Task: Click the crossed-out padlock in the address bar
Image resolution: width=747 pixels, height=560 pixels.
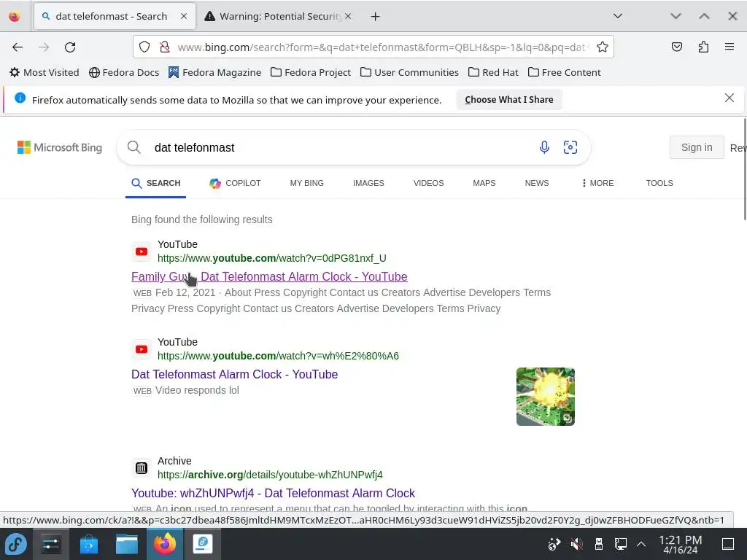Action: 165,47
